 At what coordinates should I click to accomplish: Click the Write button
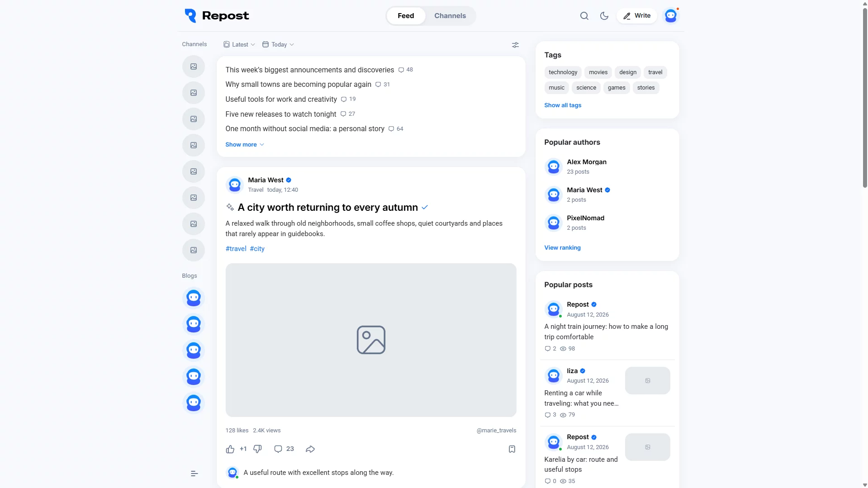[x=636, y=16]
